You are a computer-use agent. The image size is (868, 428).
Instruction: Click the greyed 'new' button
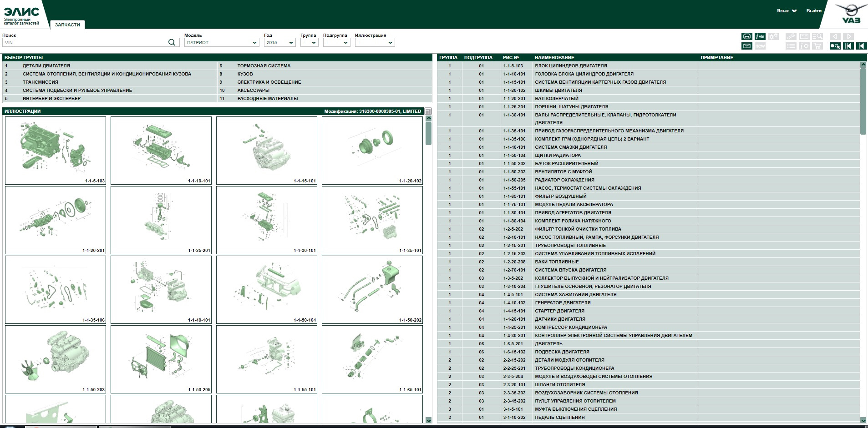click(x=760, y=46)
